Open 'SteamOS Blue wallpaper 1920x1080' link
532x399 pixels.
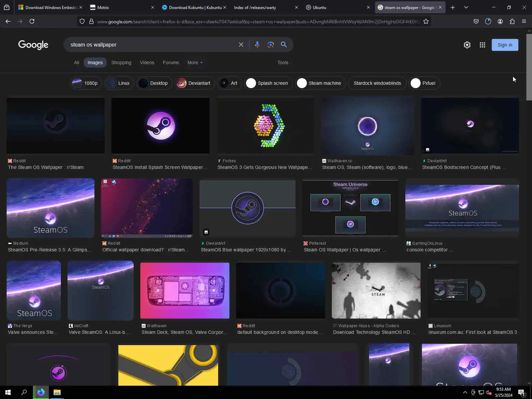pos(246,250)
